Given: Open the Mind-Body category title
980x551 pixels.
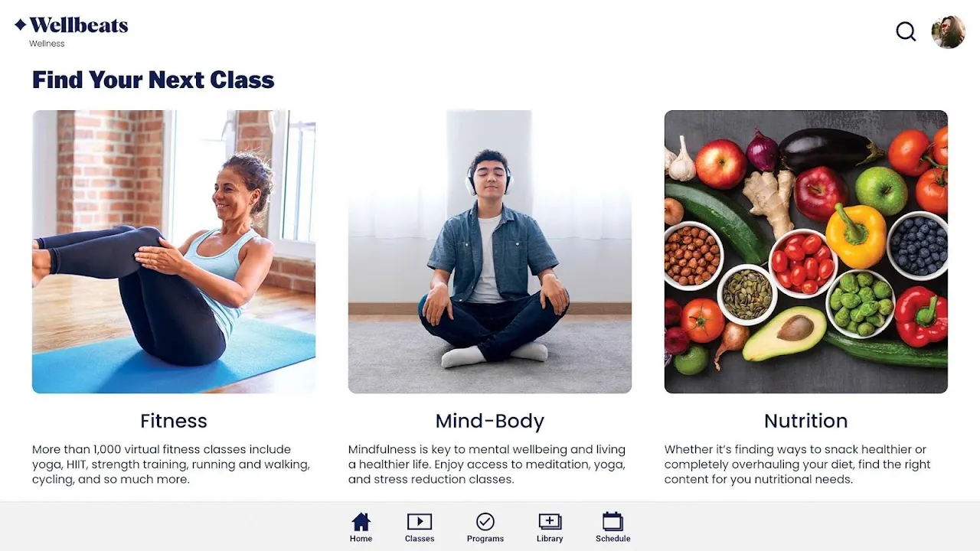Looking at the screenshot, I should coord(490,421).
